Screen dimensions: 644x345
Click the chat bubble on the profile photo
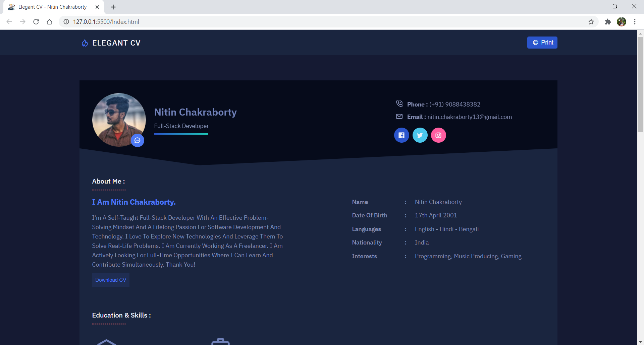click(138, 140)
